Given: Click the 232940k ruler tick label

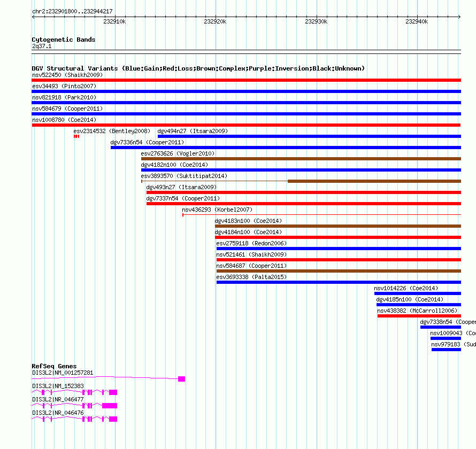Looking at the screenshot, I should [417, 21].
